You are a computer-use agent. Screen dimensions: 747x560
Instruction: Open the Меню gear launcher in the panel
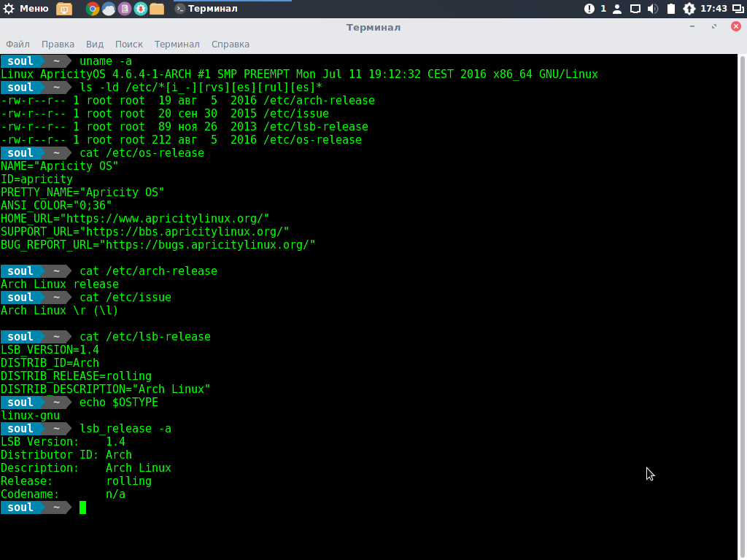(x=26, y=9)
